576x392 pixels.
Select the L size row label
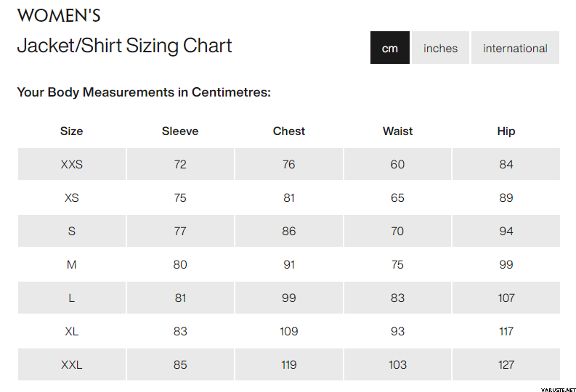[x=72, y=298]
